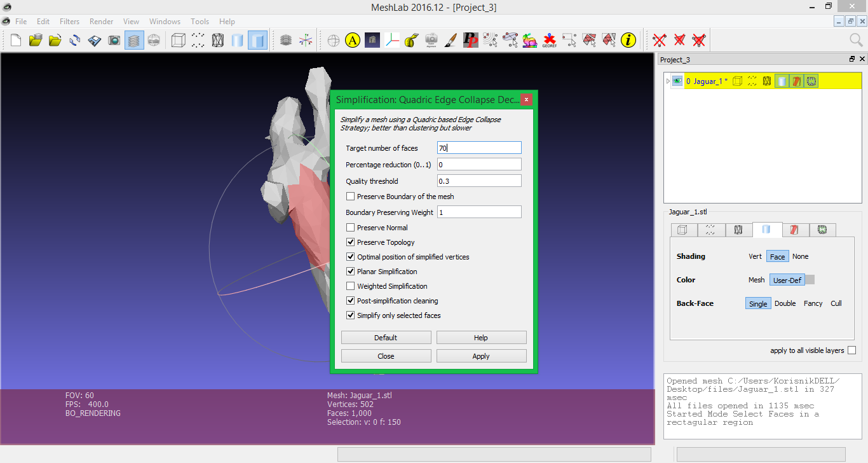Toggle Optimal position of simplified vertices
The image size is (868, 463).
point(351,257)
